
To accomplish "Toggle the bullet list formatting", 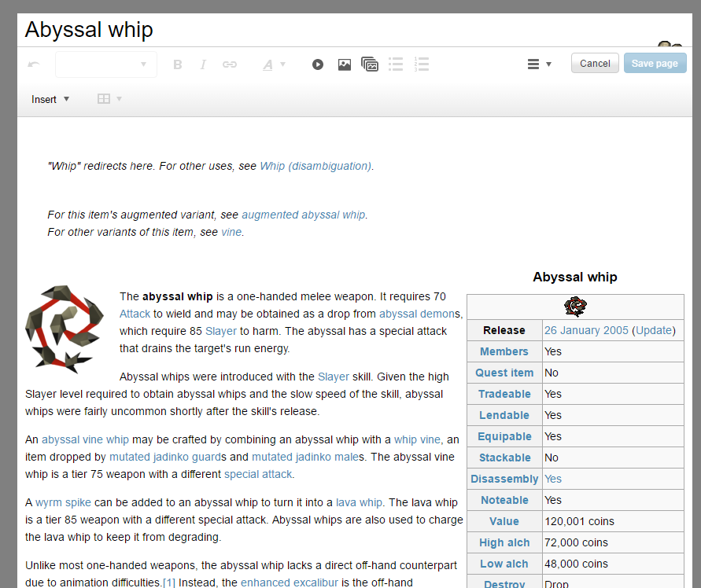I will click(x=396, y=64).
